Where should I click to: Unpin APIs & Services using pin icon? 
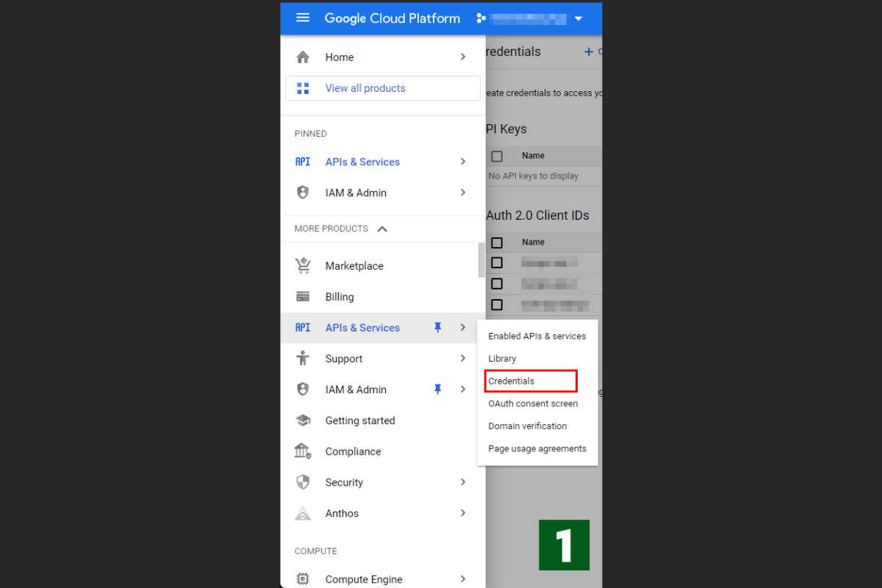pyautogui.click(x=438, y=328)
